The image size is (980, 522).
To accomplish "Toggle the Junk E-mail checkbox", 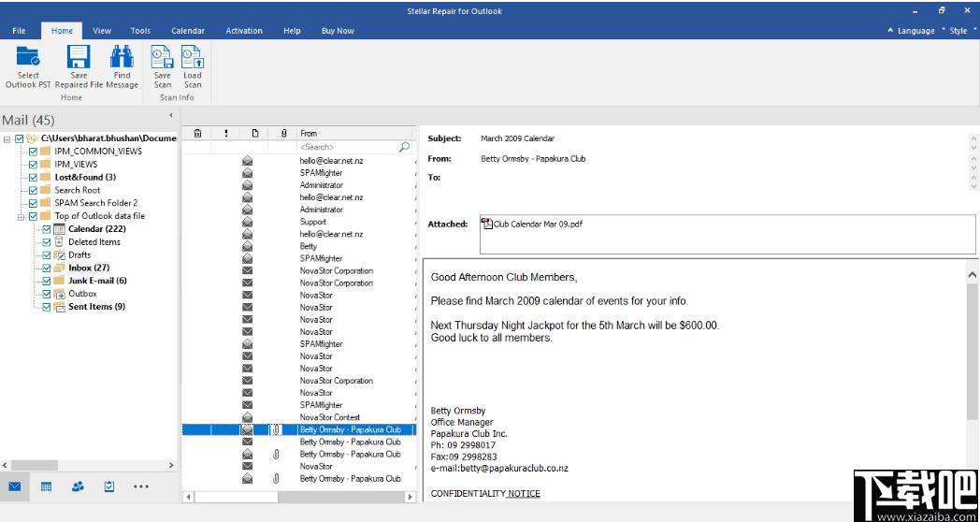I will click(46, 281).
